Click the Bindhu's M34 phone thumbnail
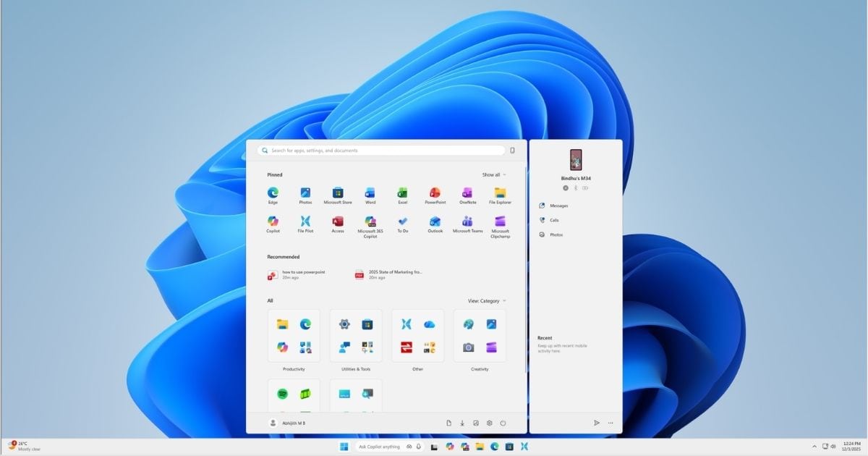Viewport: 868px width, 456px height. pos(576,160)
